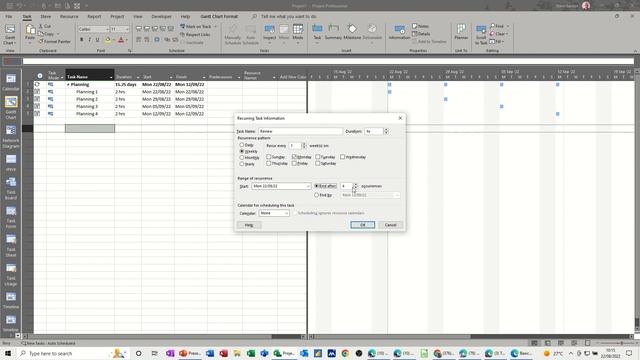The image size is (640, 360).
Task: Click the Copy button in Clipboard group
Action: click(x=49, y=34)
